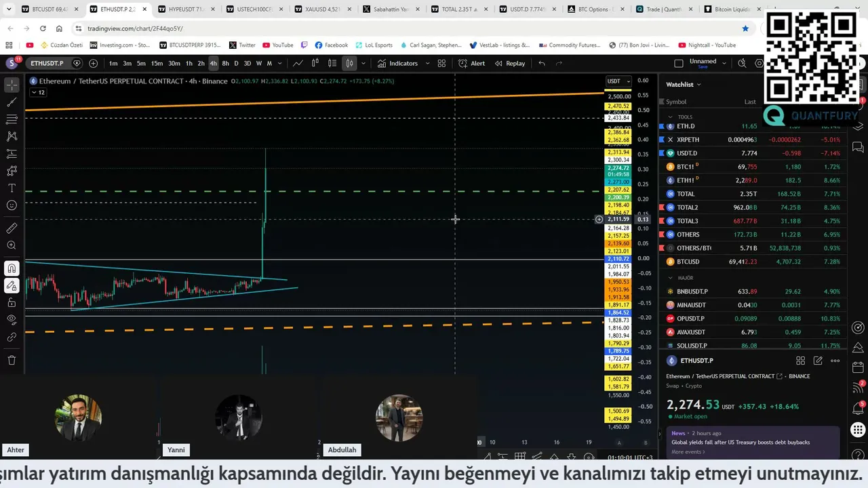The width and height of the screenshot is (868, 488).
Task: Toggle hide all drawings eye icon
Action: click(12, 320)
